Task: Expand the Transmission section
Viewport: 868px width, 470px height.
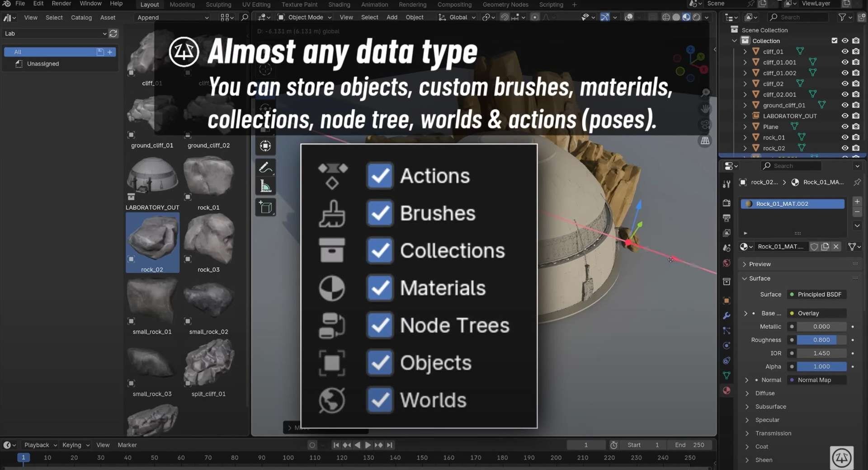Action: (773, 433)
